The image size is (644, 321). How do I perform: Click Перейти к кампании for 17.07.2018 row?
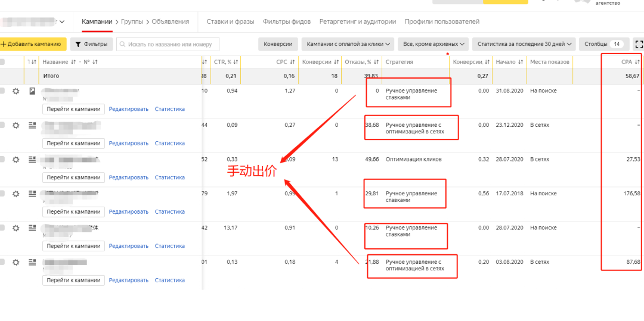(x=73, y=211)
